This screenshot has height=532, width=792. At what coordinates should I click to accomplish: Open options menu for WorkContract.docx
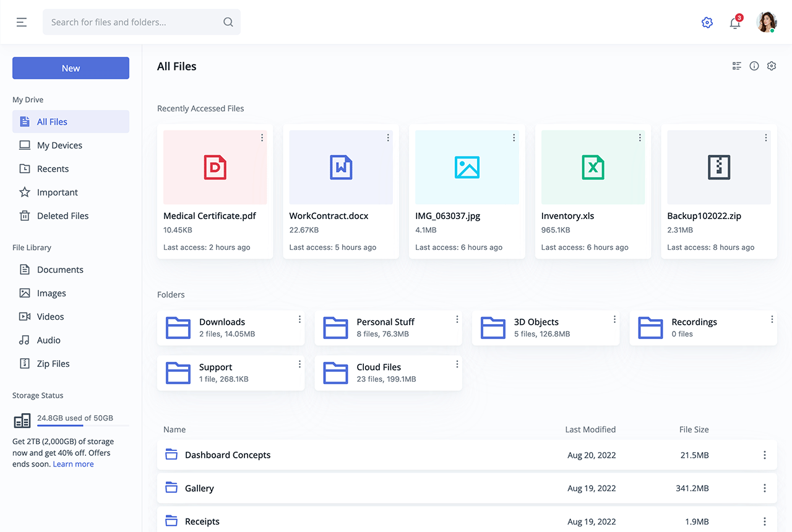(x=388, y=138)
